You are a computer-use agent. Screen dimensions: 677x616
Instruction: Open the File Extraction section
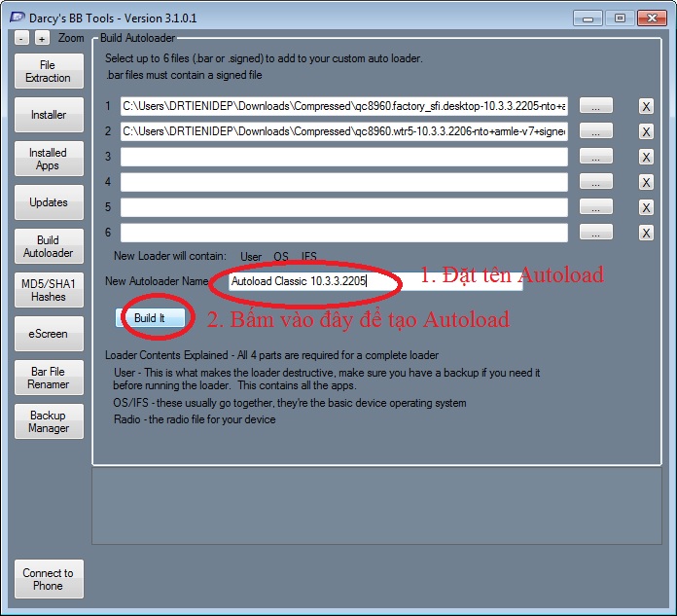(49, 72)
